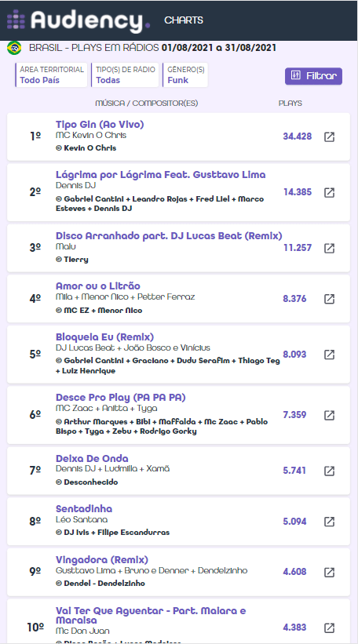Click the Filtrar button
Screen dimensions: 358x644
313,76
